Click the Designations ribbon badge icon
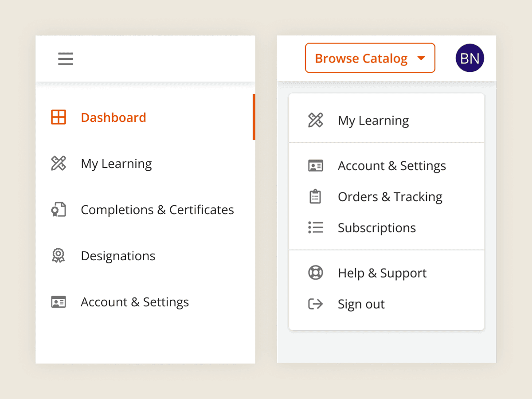The height and width of the screenshot is (399, 532). pyautogui.click(x=59, y=255)
